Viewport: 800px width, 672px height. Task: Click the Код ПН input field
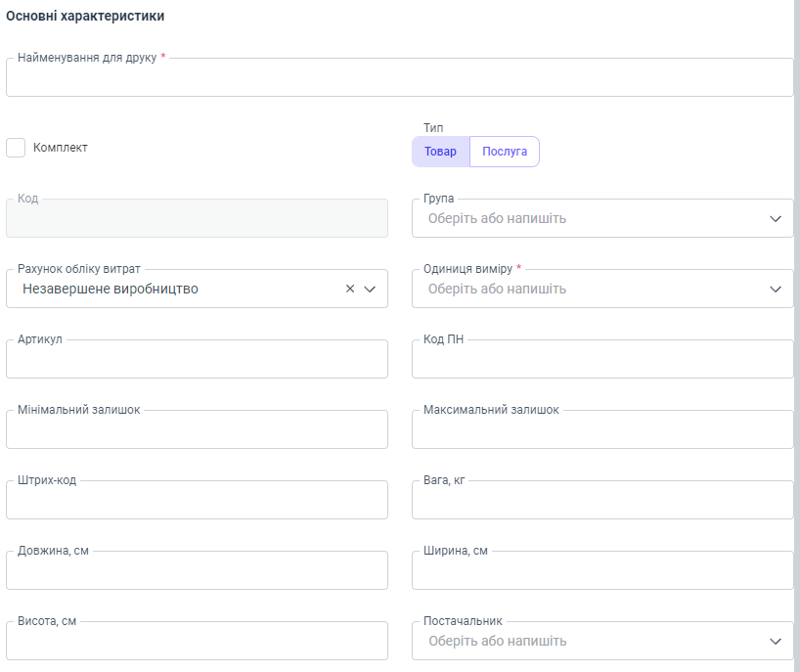tap(602, 360)
